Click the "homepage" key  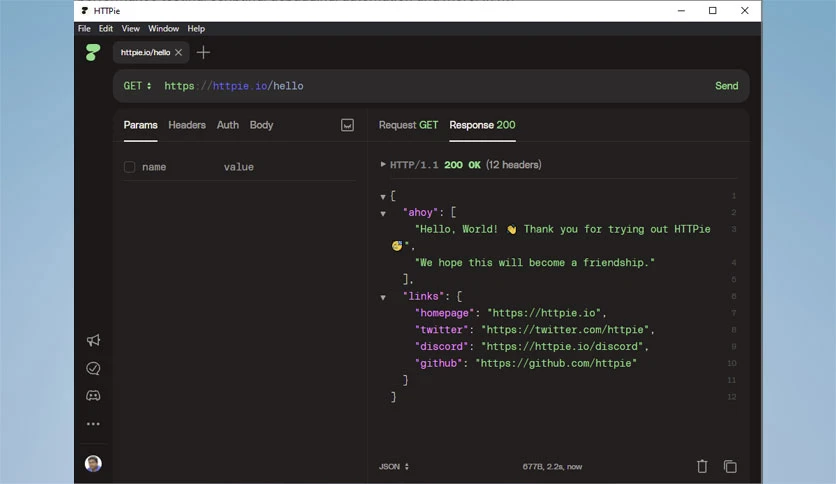tap(445, 313)
